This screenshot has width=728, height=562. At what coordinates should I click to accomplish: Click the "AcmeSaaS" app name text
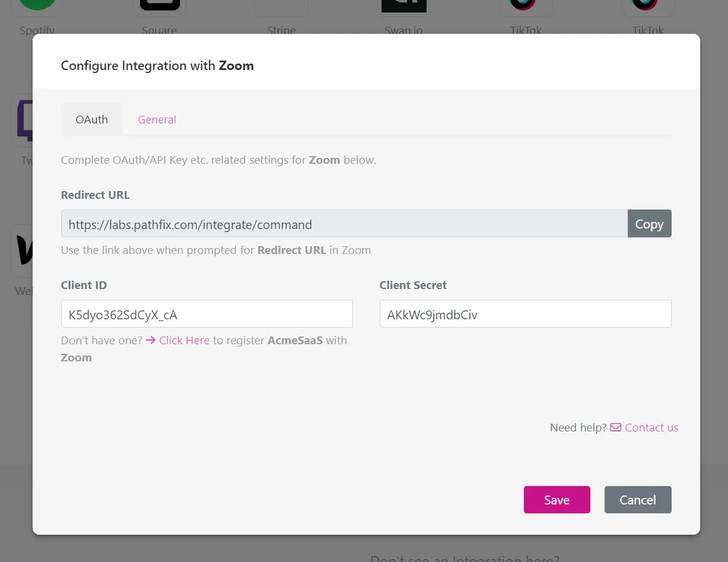295,341
